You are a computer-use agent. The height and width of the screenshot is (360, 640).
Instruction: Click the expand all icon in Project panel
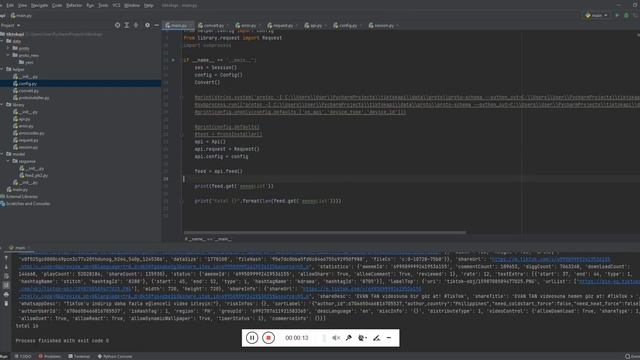[127, 25]
